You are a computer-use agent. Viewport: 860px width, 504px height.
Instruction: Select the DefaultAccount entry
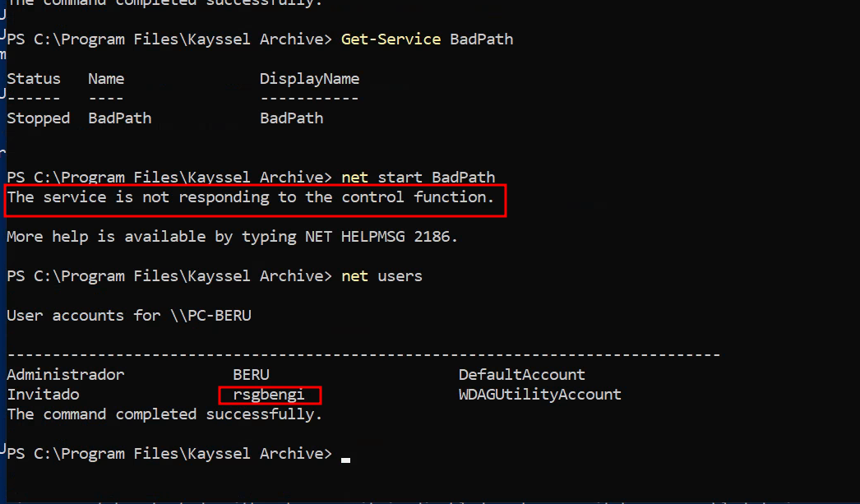pyautogui.click(x=521, y=375)
